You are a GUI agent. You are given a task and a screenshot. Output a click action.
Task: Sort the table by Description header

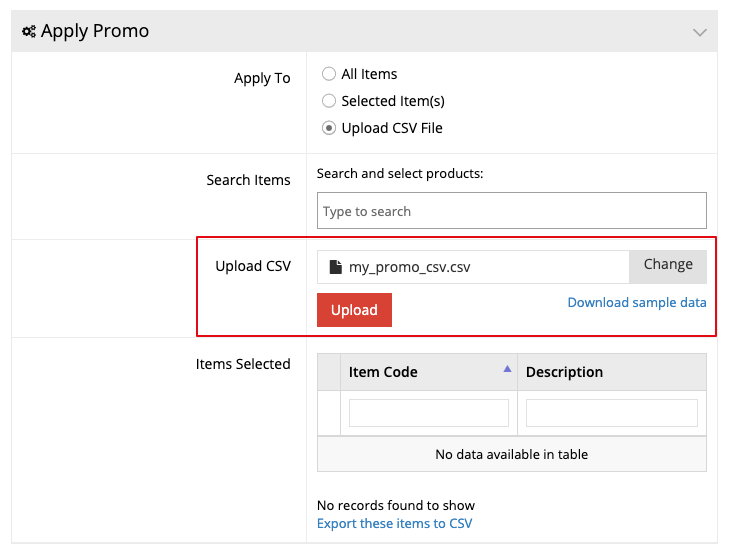click(564, 372)
